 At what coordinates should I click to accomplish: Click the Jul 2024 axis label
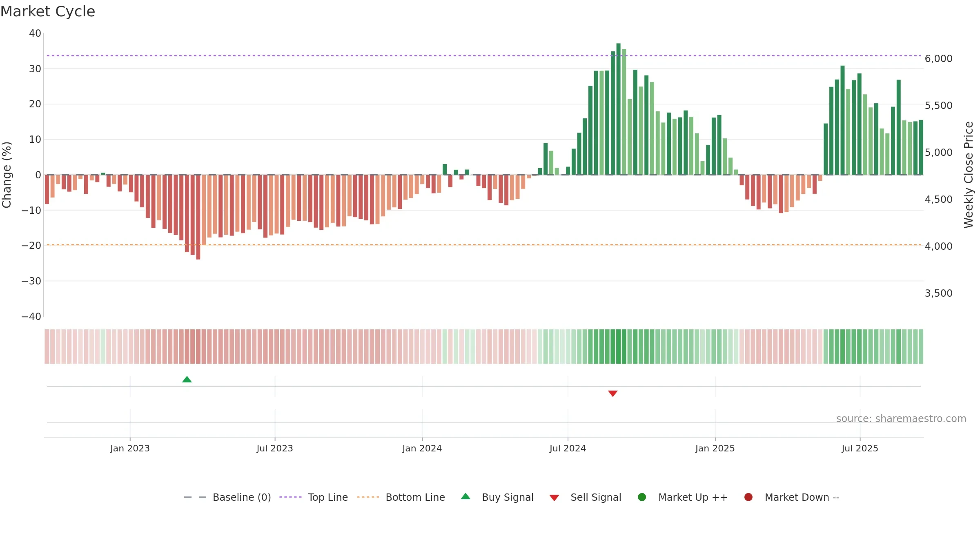[568, 449]
